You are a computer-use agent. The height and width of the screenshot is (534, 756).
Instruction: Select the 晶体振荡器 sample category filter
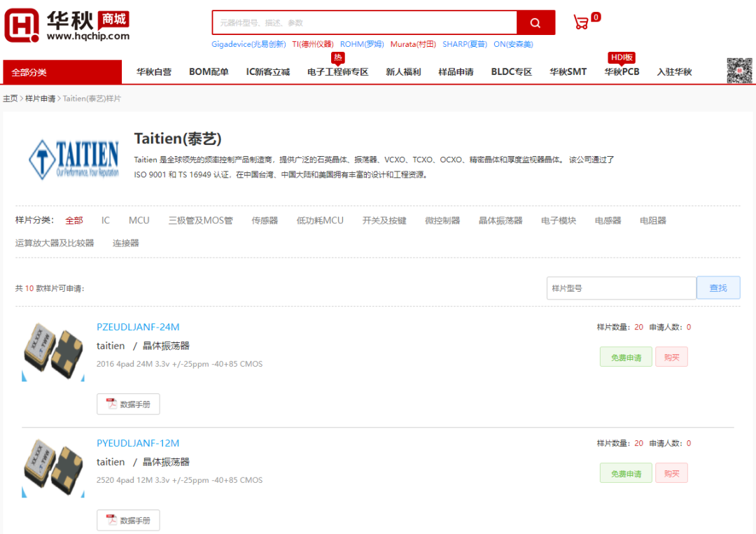500,220
